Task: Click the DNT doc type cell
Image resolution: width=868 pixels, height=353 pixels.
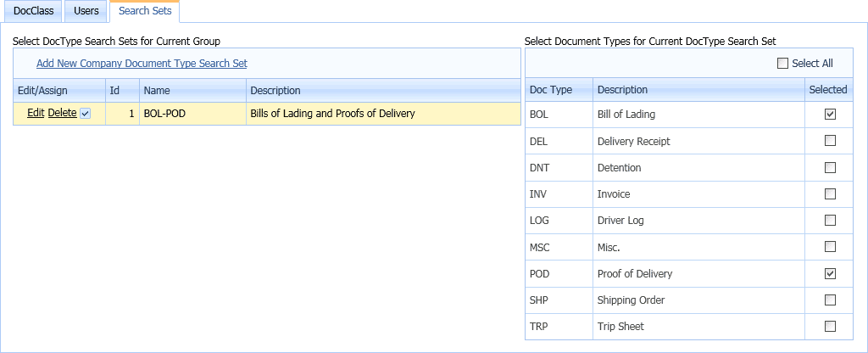Action: 559,168
